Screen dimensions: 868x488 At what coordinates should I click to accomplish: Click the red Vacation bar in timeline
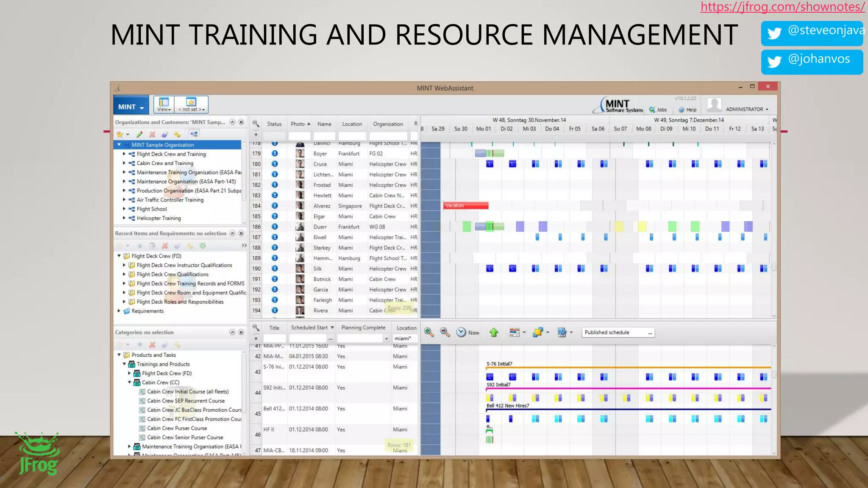click(466, 205)
